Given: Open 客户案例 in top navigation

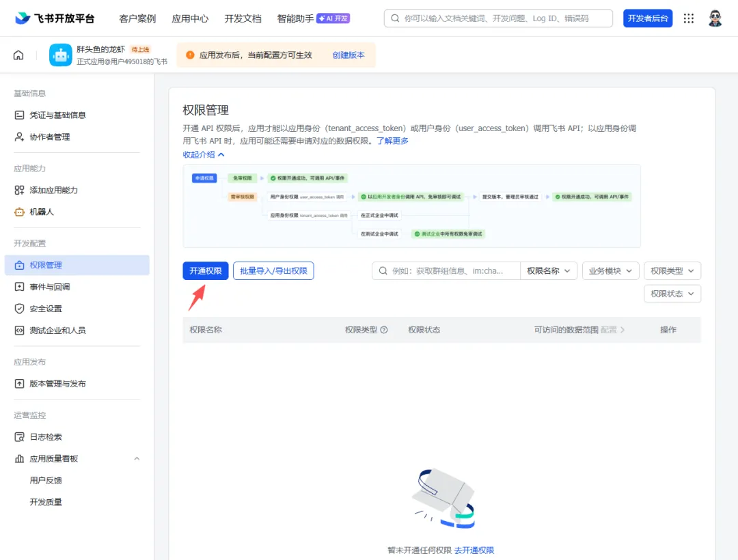Looking at the screenshot, I should tap(137, 18).
